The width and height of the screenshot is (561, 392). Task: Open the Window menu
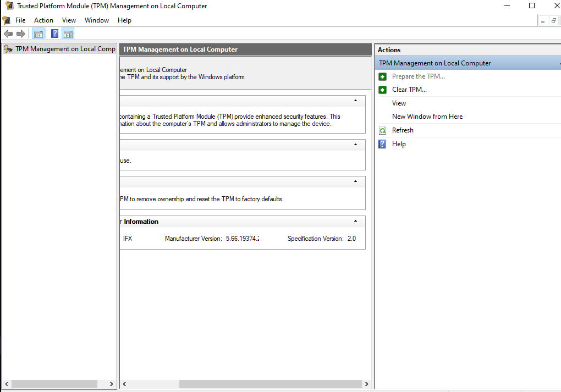(97, 20)
